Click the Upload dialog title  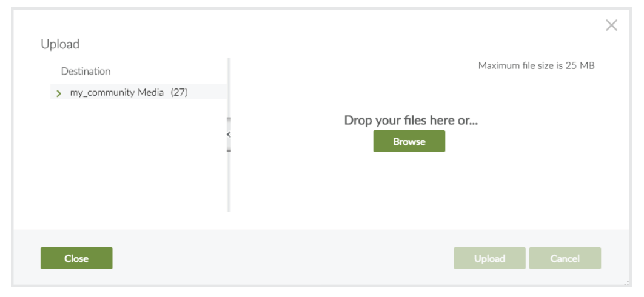click(60, 44)
